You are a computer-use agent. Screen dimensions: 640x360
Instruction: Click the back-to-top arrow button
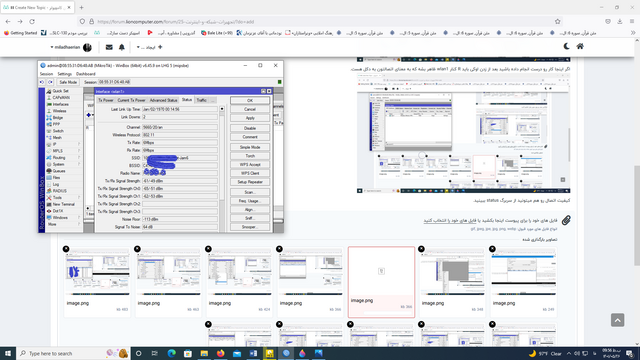pos(618,320)
